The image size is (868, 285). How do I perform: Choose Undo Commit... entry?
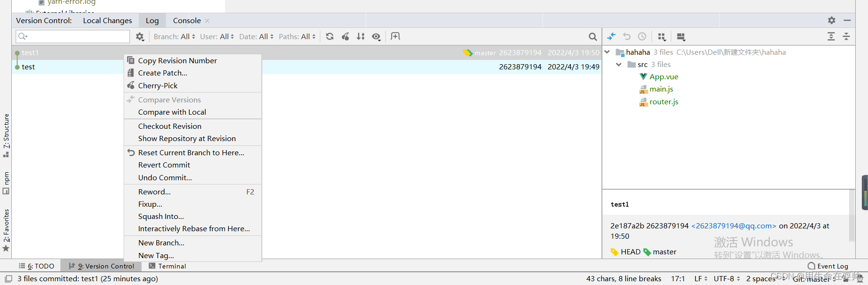pos(192,177)
